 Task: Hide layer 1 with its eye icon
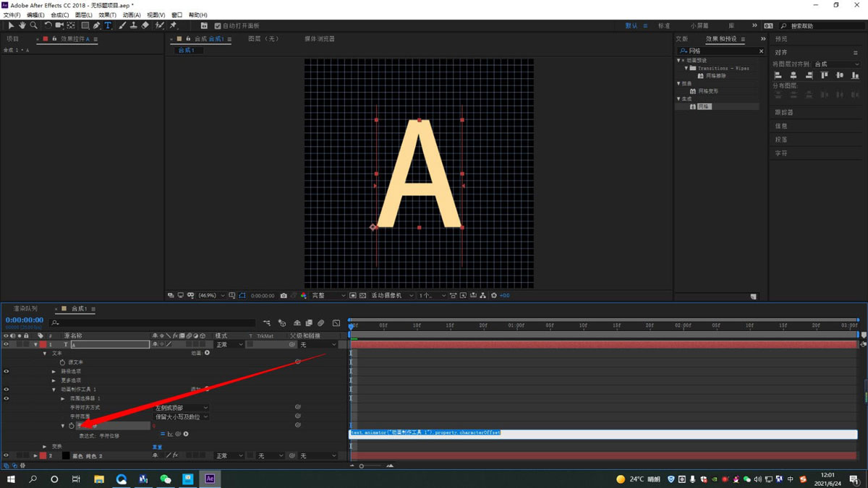[x=6, y=345]
